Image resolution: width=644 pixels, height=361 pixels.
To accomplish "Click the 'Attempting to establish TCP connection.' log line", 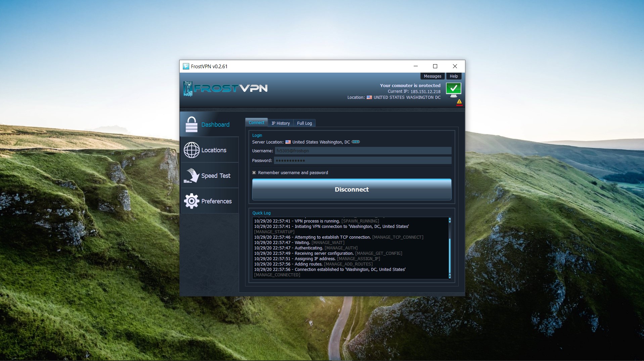I will [339, 237].
